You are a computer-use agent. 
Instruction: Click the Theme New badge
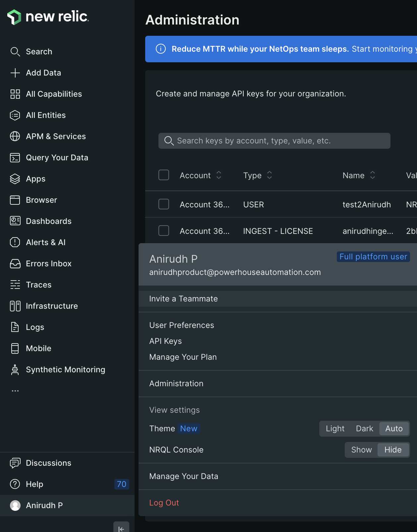[189, 429]
